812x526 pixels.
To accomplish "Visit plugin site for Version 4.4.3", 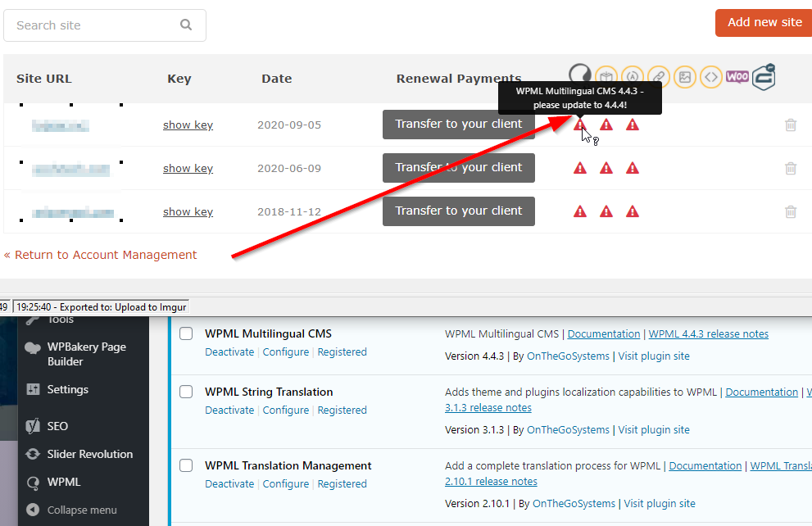I will [x=654, y=356].
